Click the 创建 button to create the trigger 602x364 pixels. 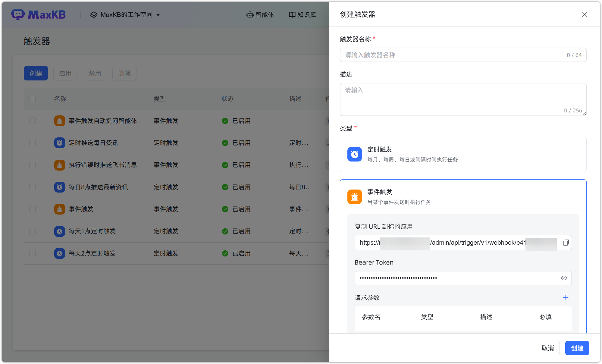[577, 348]
